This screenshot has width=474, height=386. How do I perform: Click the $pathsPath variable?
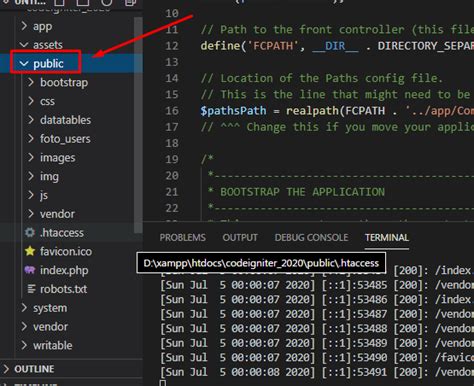[x=233, y=111]
